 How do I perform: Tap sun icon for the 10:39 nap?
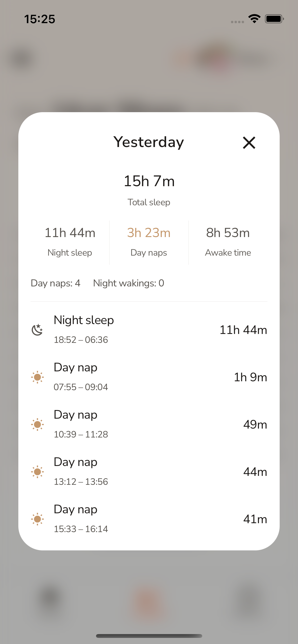[37, 424]
